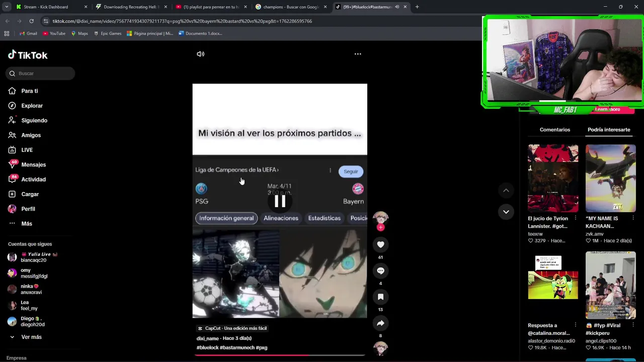The height and width of the screenshot is (362, 644).
Task: Like the video with heart icon
Action: (380, 244)
